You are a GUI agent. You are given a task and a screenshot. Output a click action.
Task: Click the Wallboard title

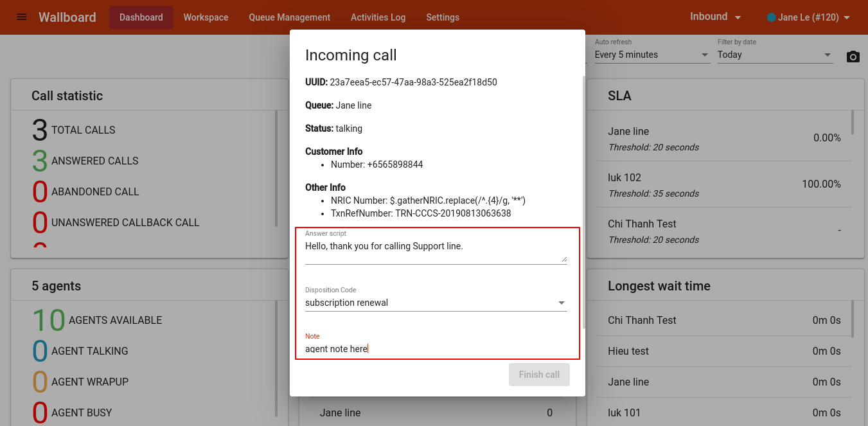click(67, 17)
